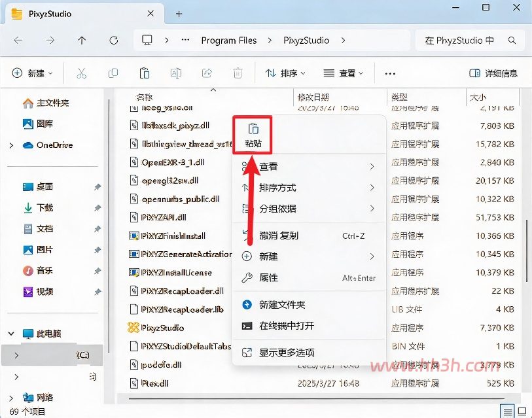Choose 显示更多选项 in context menu
Screen dimensions: 532x418
coord(309,353)
